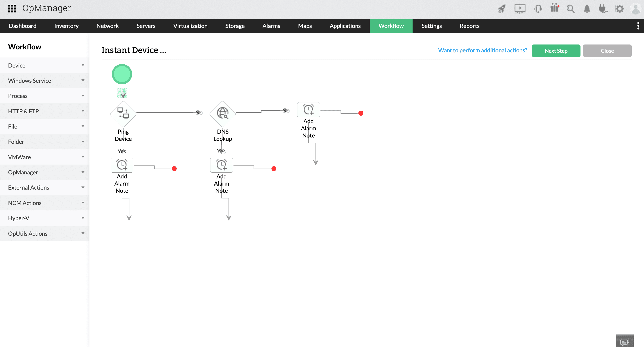Image resolution: width=644 pixels, height=347 pixels.
Task: Click the Ping Device decision node icon
Action: 123,113
